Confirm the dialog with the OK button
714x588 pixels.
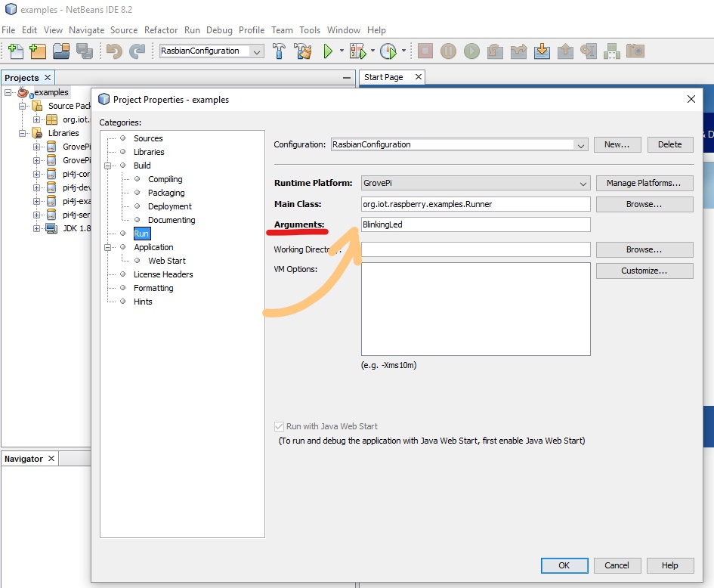coord(564,565)
